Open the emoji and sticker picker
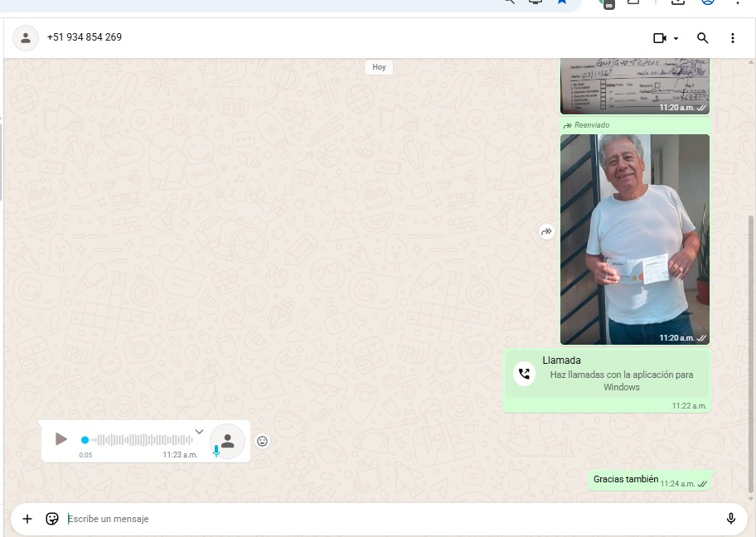 pyautogui.click(x=52, y=519)
